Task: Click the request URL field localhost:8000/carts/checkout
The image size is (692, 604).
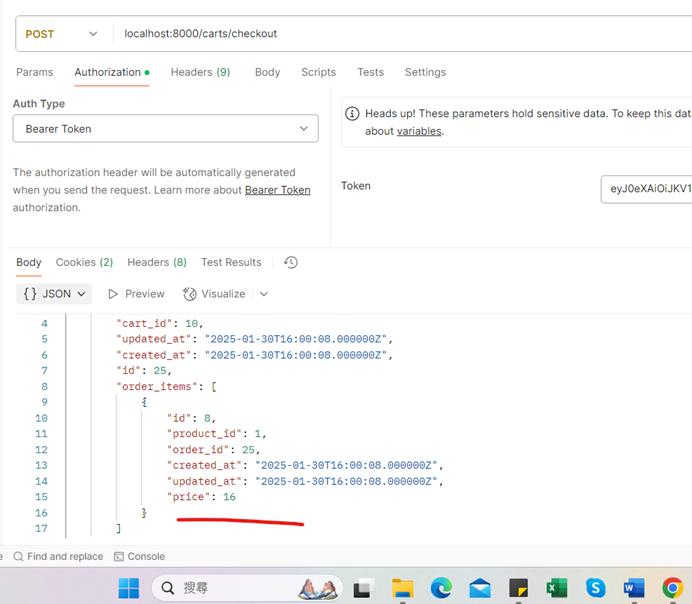Action: pos(201,34)
